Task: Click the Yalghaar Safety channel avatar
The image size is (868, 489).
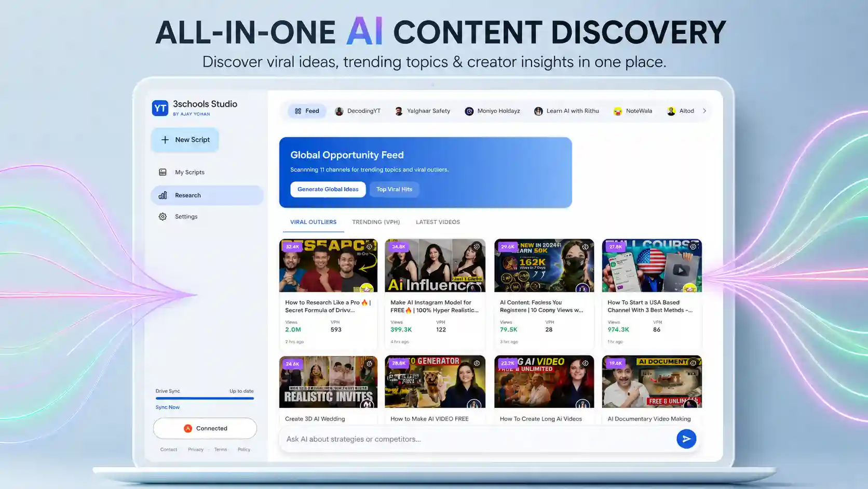Action: tap(399, 111)
